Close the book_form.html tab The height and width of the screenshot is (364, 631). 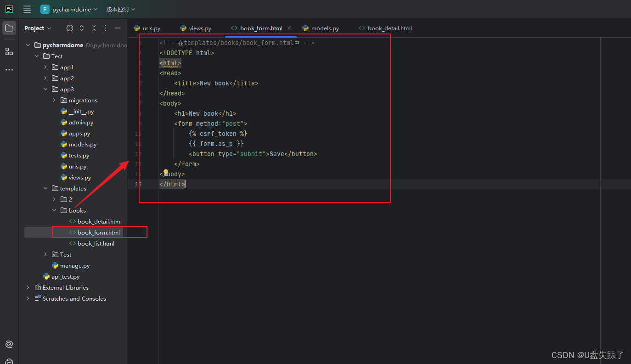289,28
